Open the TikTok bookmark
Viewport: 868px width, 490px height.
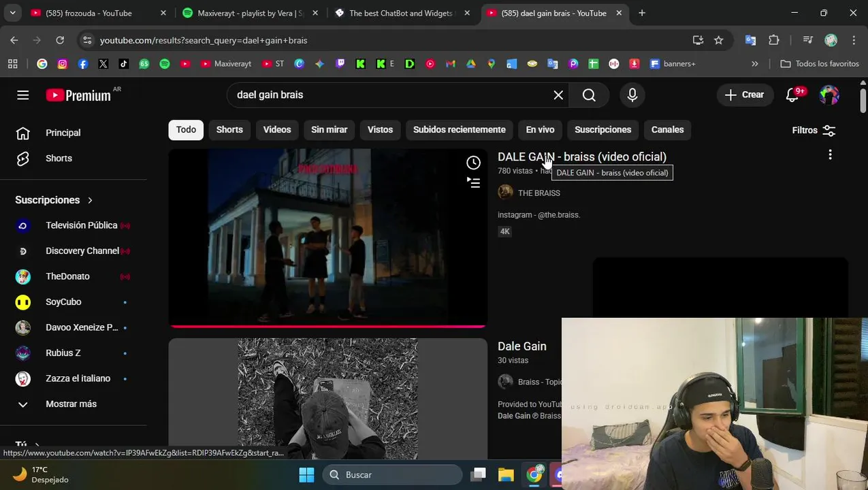(x=123, y=64)
